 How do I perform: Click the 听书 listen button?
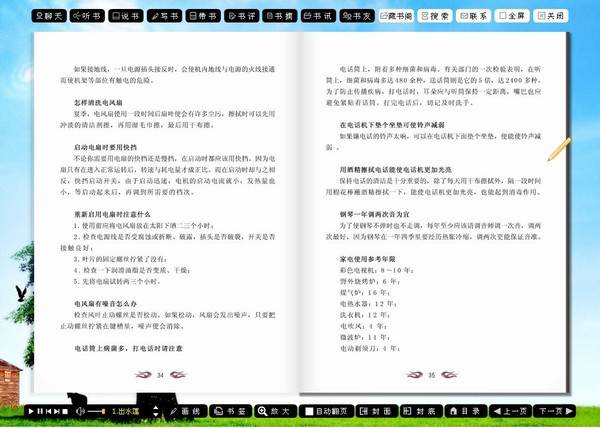(x=87, y=16)
